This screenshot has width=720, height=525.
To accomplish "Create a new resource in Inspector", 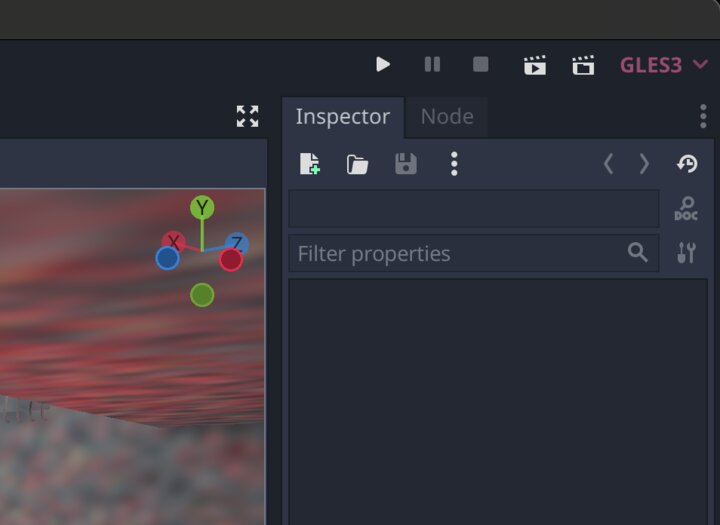I will pos(310,164).
